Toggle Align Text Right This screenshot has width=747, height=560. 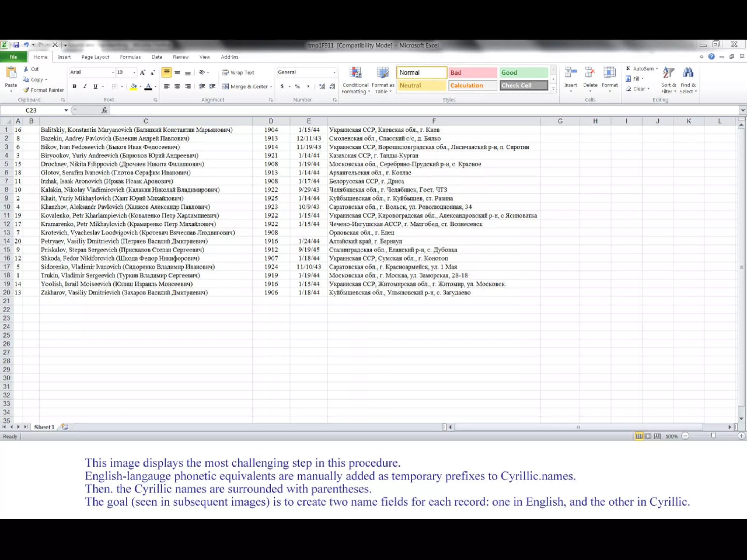(x=188, y=86)
